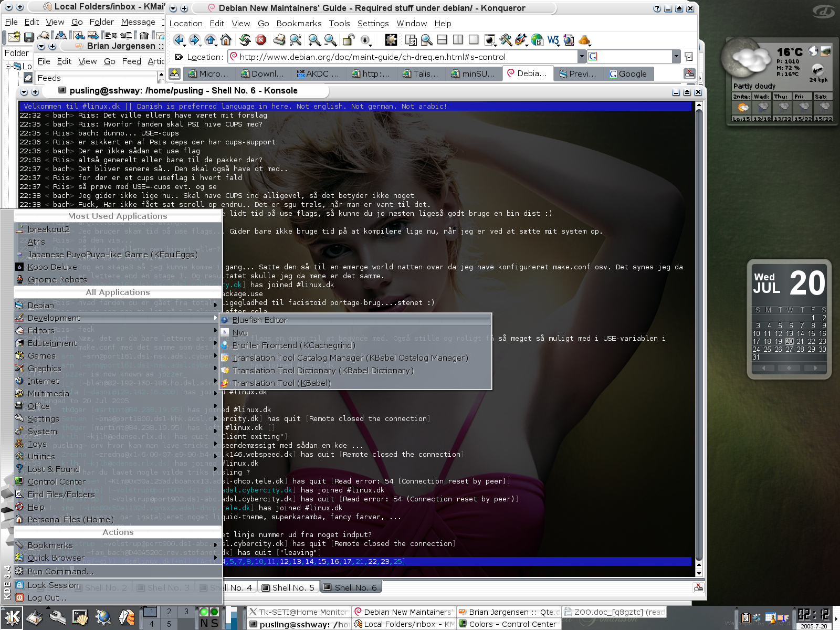Zoom in with the magnifier plus icon

314,40
